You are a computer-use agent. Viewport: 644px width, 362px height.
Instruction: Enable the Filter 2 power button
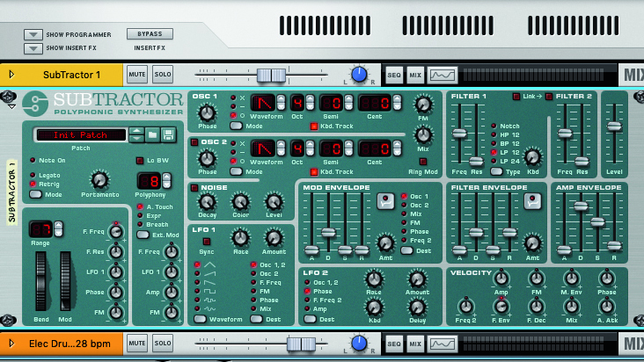(x=549, y=97)
